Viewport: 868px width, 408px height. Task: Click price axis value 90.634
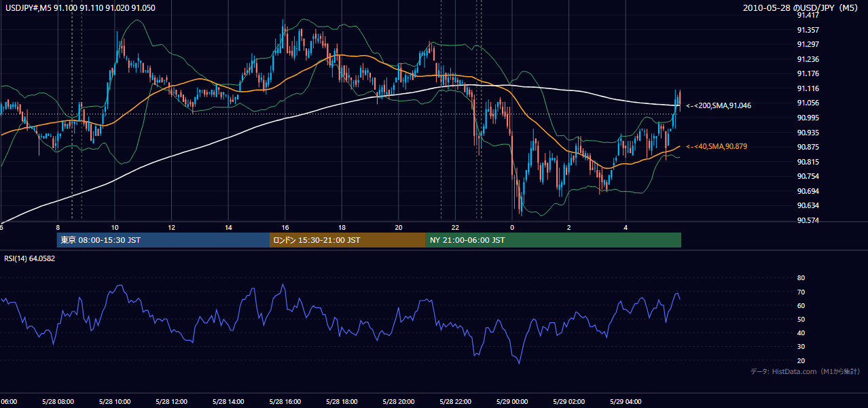tap(808, 205)
